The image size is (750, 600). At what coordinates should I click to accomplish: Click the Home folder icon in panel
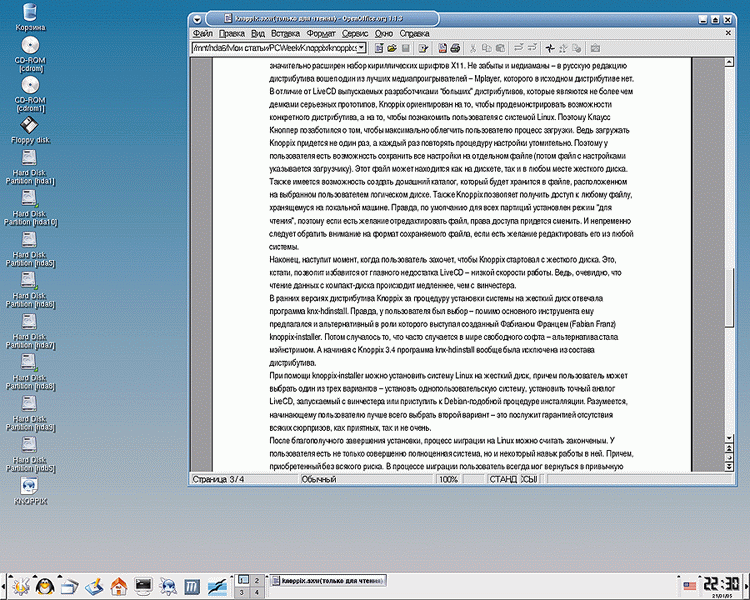click(x=118, y=585)
